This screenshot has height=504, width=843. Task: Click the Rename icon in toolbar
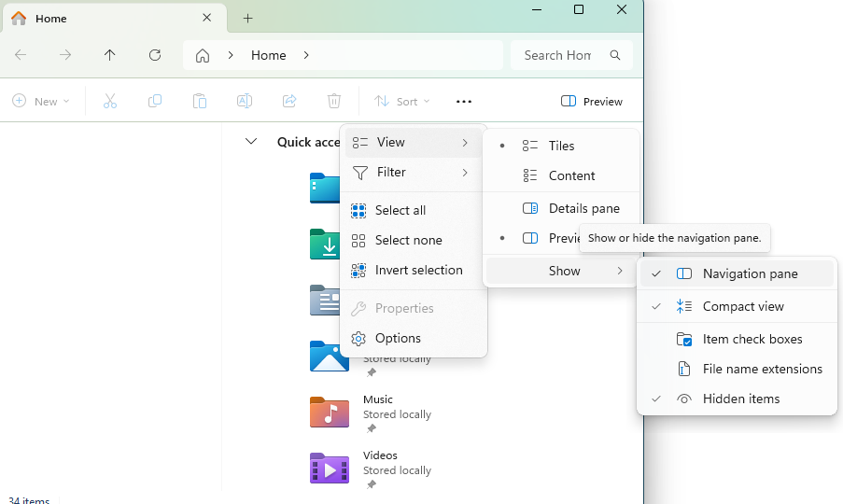point(245,101)
